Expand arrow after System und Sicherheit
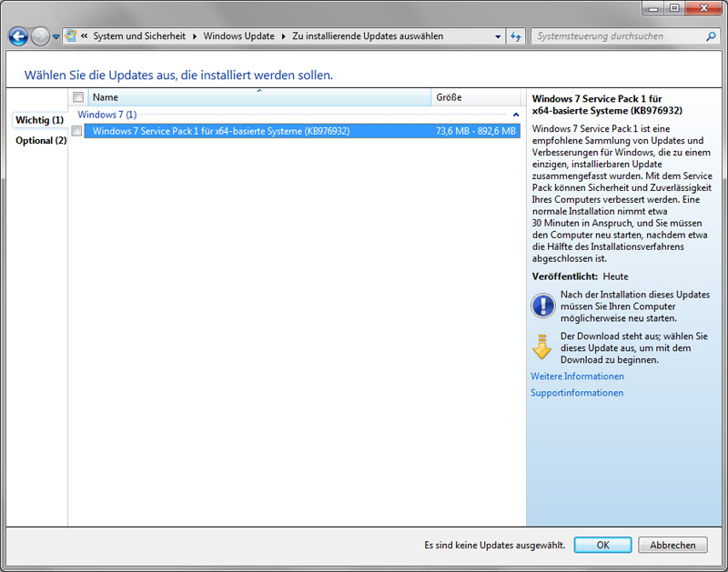728x572 pixels. click(x=195, y=36)
